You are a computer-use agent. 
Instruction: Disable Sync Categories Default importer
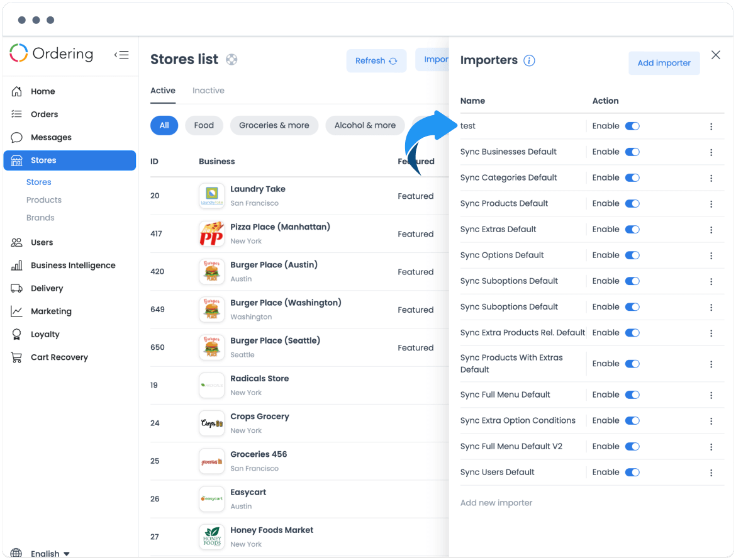[632, 177]
